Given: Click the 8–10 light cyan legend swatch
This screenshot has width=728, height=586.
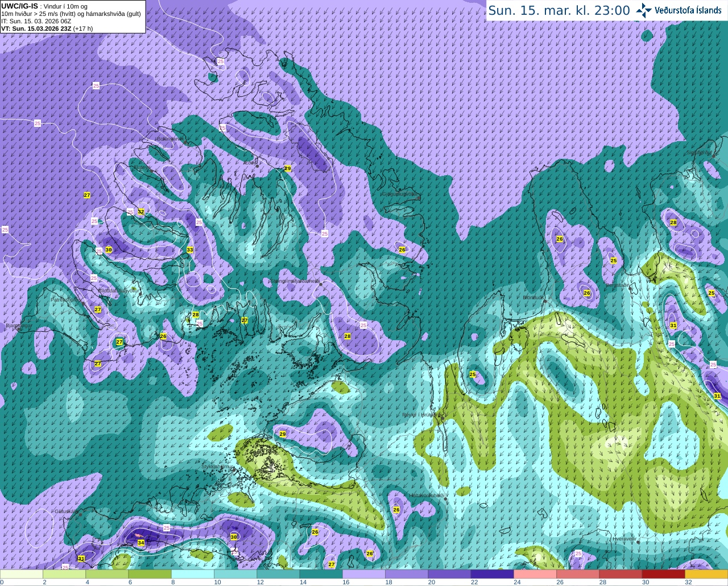Looking at the screenshot, I should pos(193,574).
